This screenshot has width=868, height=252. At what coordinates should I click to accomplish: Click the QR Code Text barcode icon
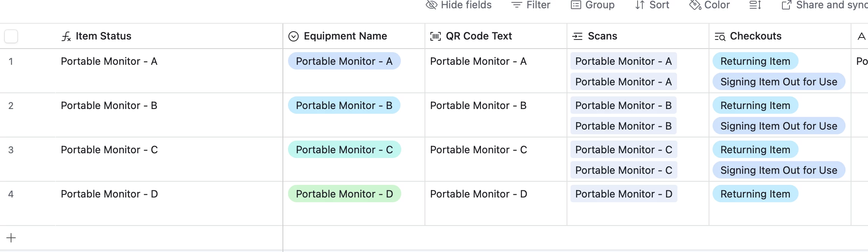[x=436, y=36]
